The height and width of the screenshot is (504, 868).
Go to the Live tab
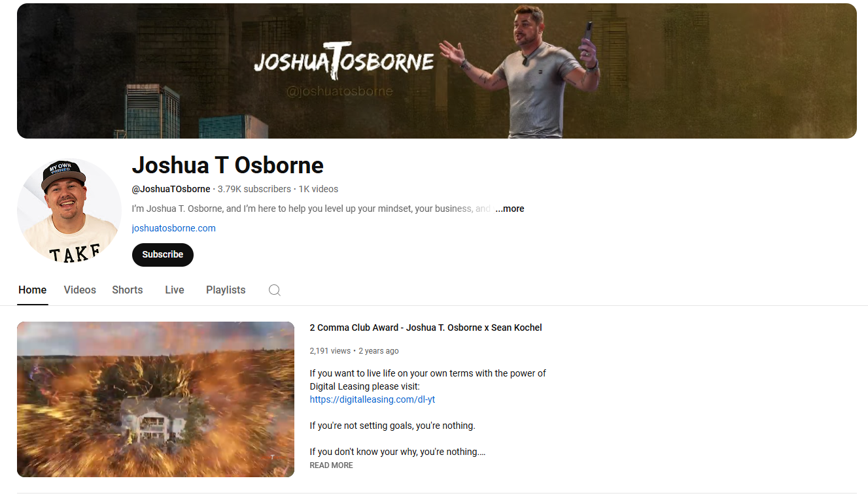(x=175, y=290)
